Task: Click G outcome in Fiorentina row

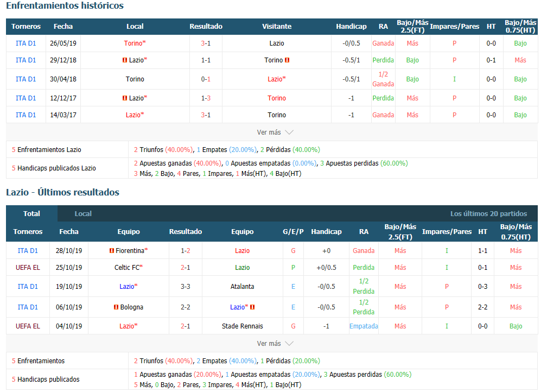Action: click(294, 251)
